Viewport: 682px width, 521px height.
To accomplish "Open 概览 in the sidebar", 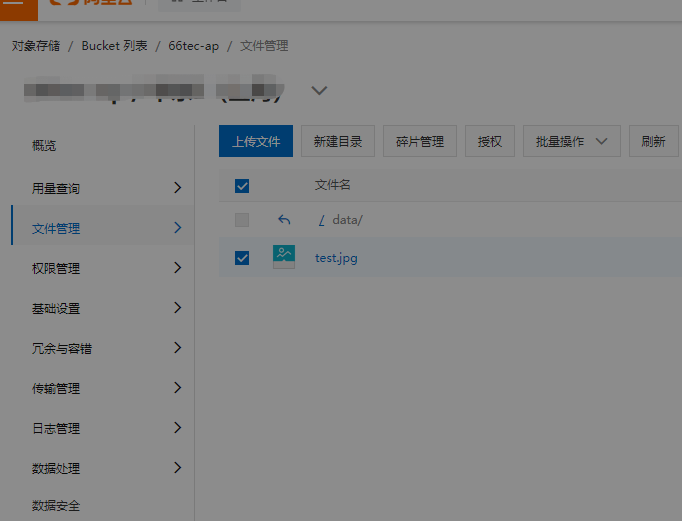I will [44, 145].
